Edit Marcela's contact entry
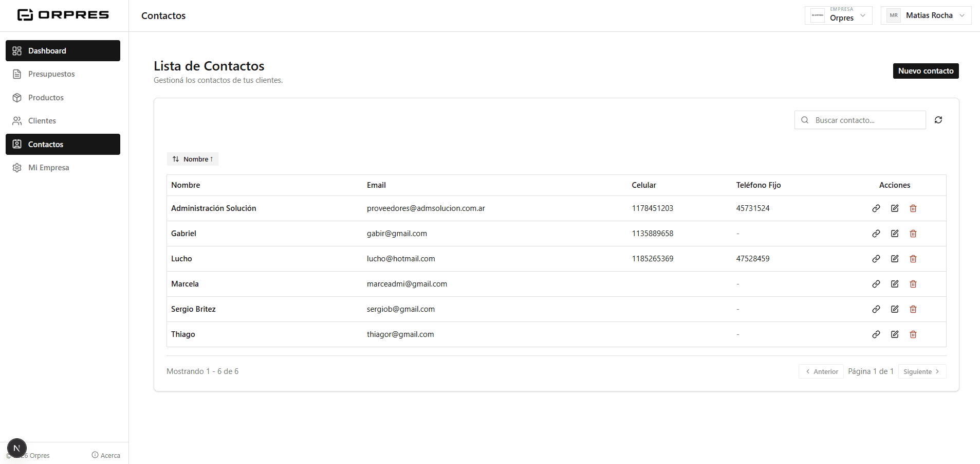The image size is (980, 464). [894, 284]
